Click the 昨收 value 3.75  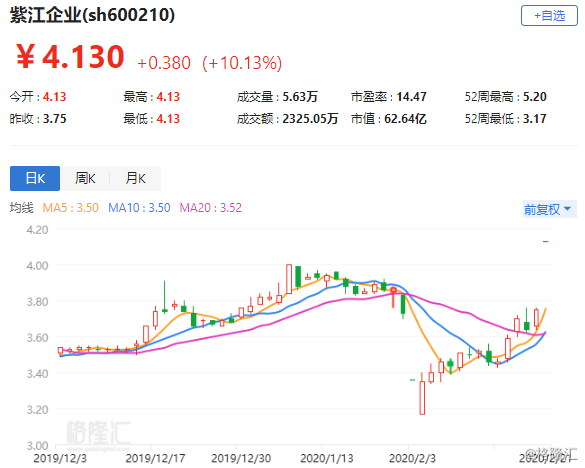click(54, 119)
